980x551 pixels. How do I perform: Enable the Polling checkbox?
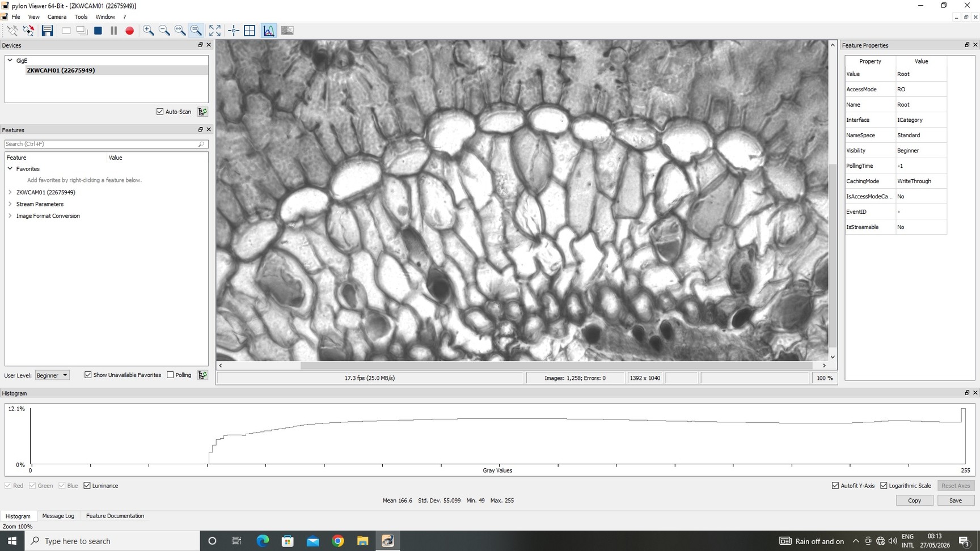pos(170,375)
